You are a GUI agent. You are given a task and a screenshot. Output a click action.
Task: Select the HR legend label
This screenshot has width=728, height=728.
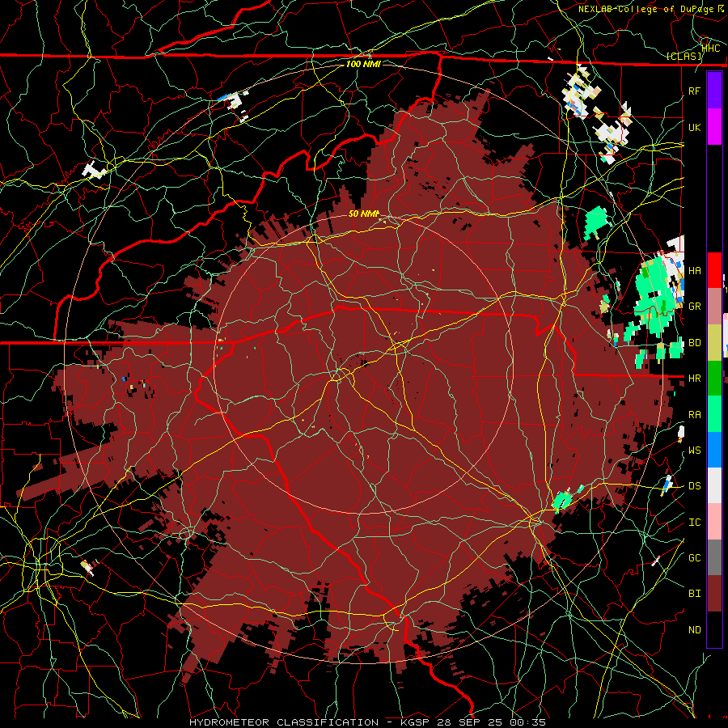pos(695,379)
